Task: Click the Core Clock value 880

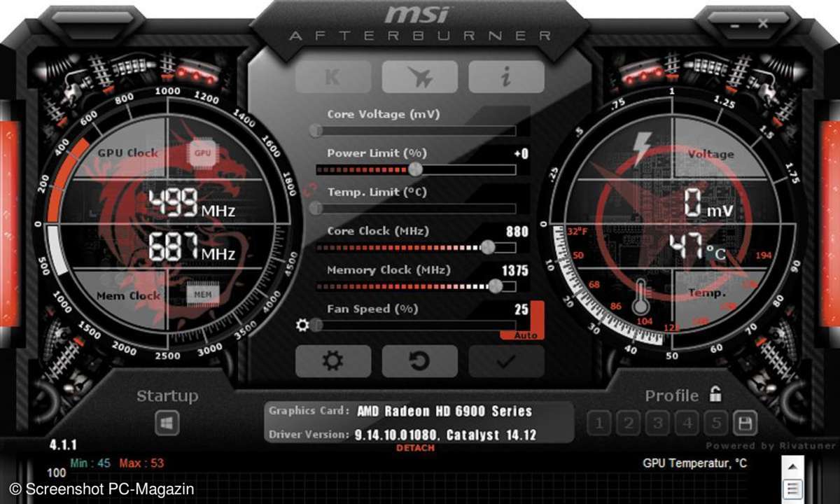Action: click(x=517, y=232)
